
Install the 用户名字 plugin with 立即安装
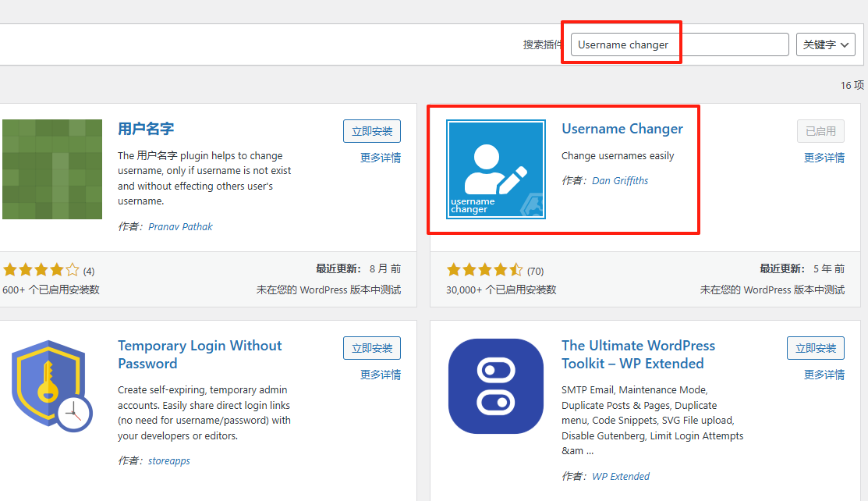[372, 131]
